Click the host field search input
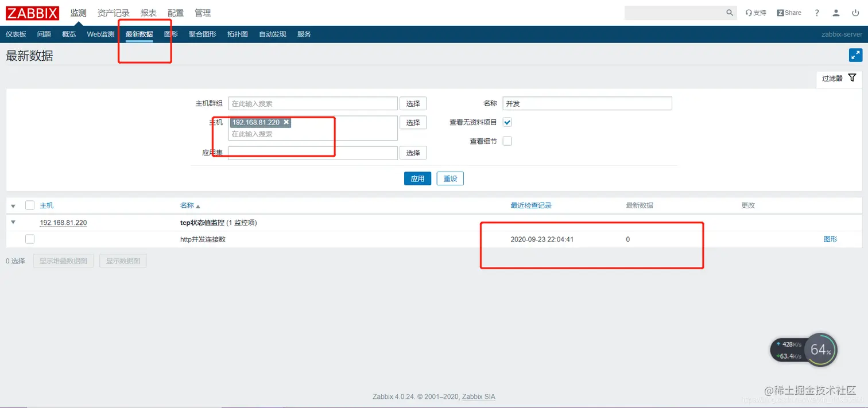The image size is (868, 408). tap(313, 134)
